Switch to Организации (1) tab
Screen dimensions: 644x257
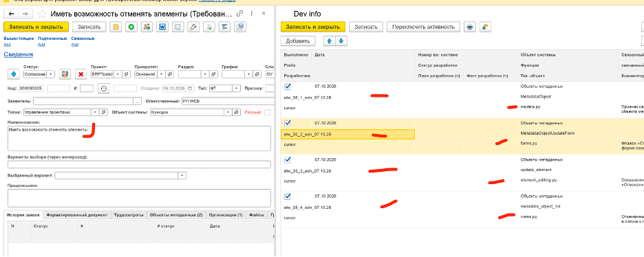pos(226,215)
